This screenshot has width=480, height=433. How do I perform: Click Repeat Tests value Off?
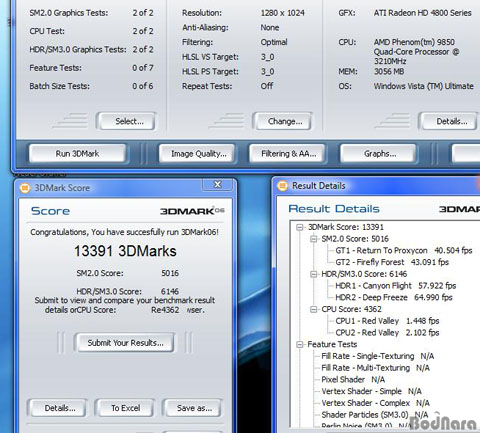pos(267,86)
